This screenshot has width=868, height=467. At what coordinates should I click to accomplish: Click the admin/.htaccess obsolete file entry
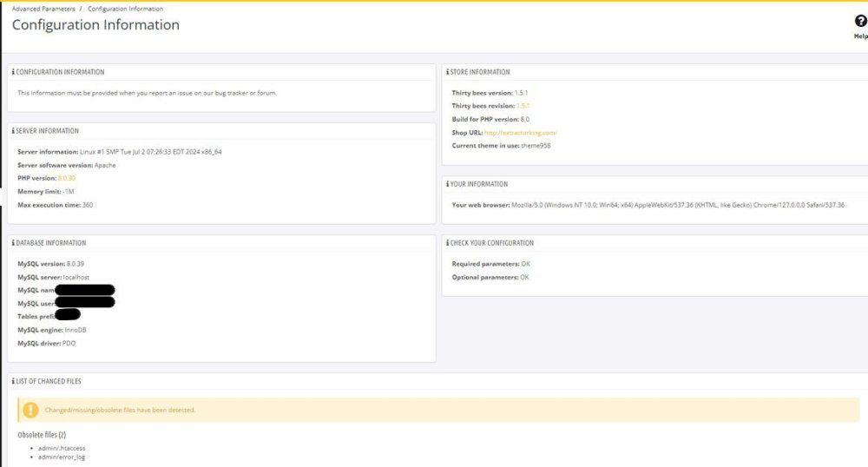click(x=62, y=448)
